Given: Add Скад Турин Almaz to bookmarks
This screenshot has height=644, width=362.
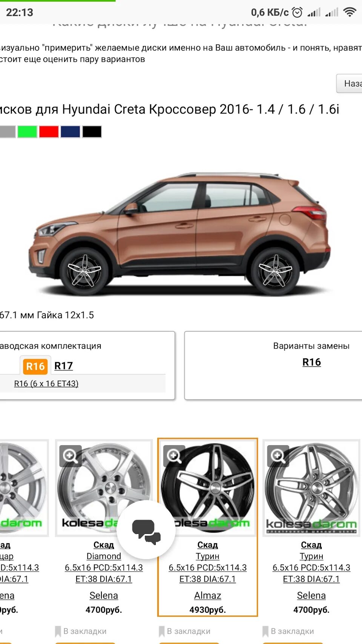Looking at the screenshot, I should pyautogui.click(x=184, y=631).
